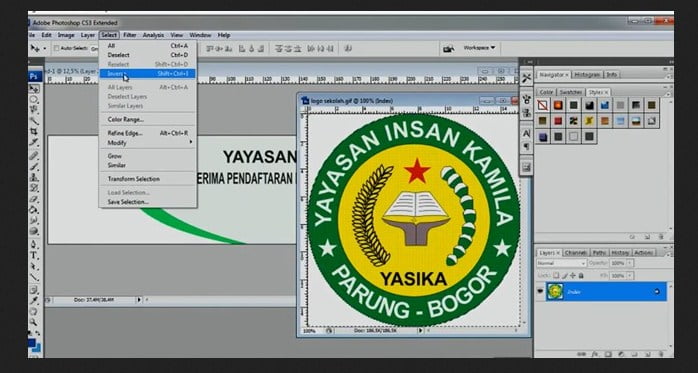
Task: Choose Transform Selection menu item
Action: coord(148,179)
